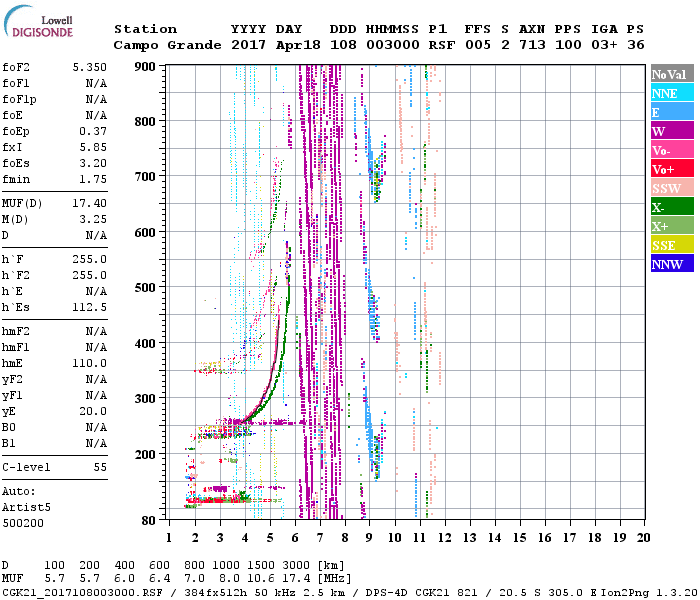Image resolution: width=700 pixels, height=600 pixels.
Task: Click the 3000 km distance entry
Action: click(296, 565)
